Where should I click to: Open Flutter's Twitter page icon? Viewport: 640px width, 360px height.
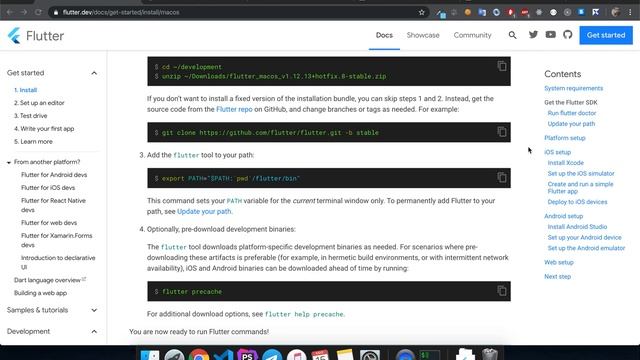click(533, 35)
